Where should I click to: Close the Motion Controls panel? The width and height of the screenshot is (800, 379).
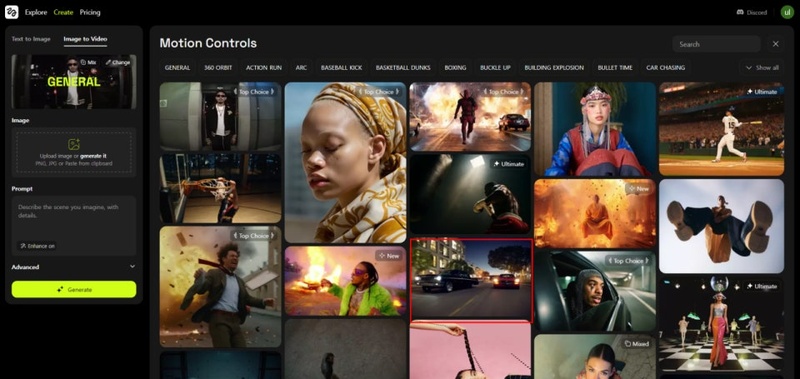pos(776,44)
